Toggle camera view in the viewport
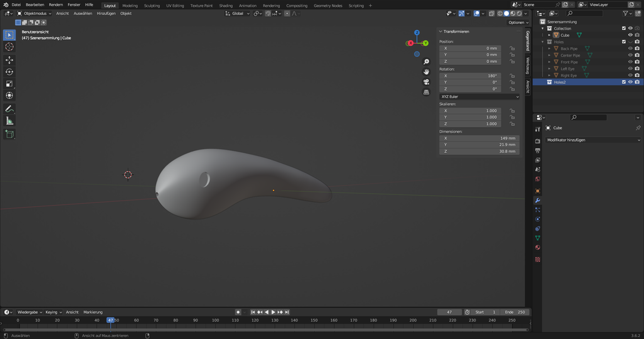This screenshot has width=644, height=339. tap(426, 82)
